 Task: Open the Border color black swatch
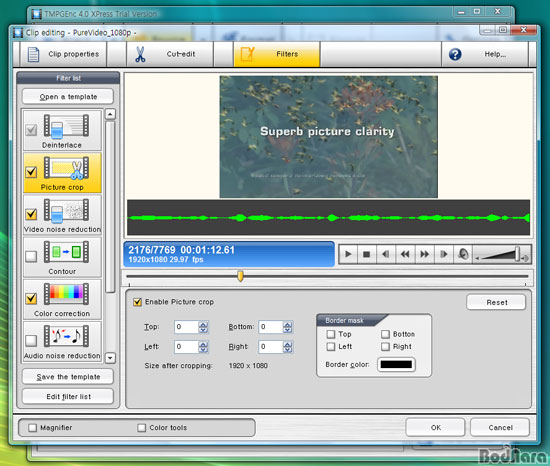pos(396,364)
